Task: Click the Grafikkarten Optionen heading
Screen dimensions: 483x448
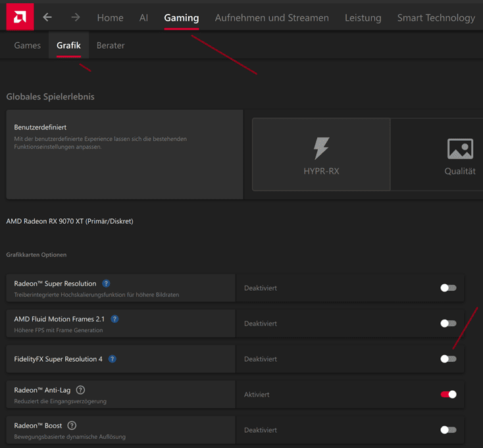Action: 36,255
